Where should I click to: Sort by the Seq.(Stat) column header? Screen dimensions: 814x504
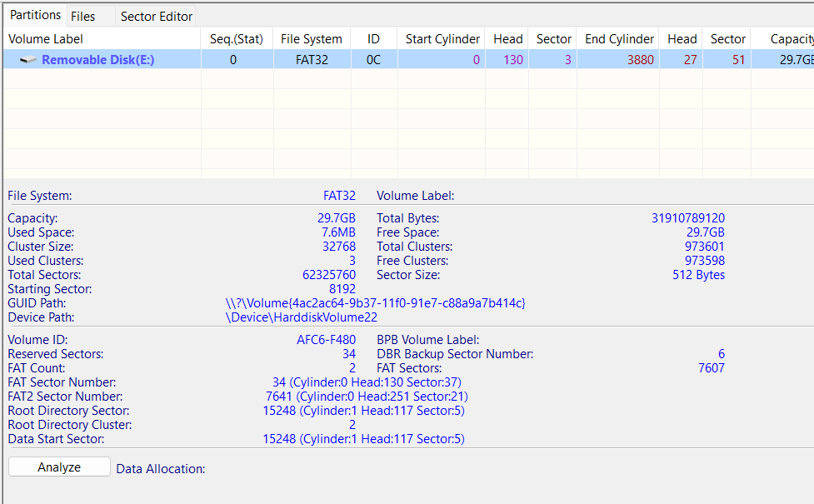click(x=237, y=39)
